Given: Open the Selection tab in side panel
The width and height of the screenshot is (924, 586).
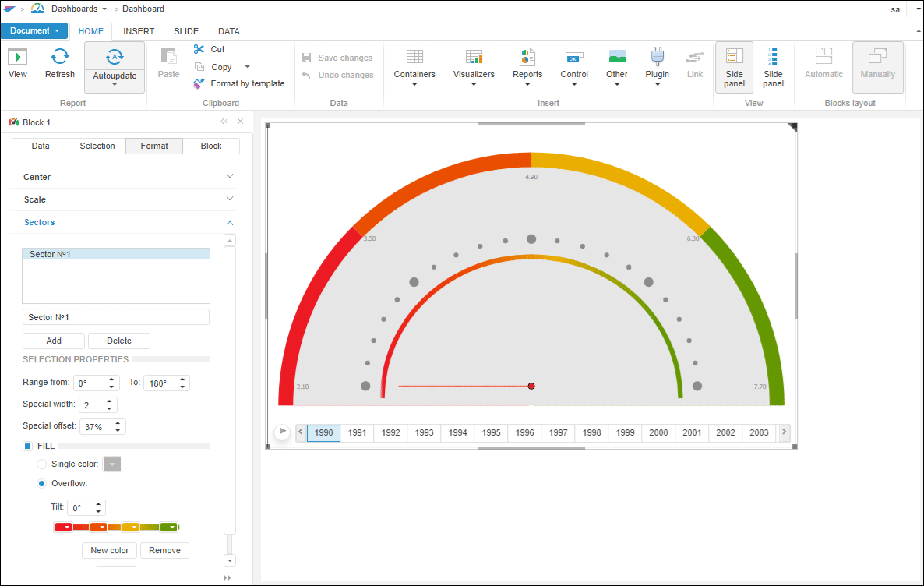Looking at the screenshot, I should pos(97,146).
